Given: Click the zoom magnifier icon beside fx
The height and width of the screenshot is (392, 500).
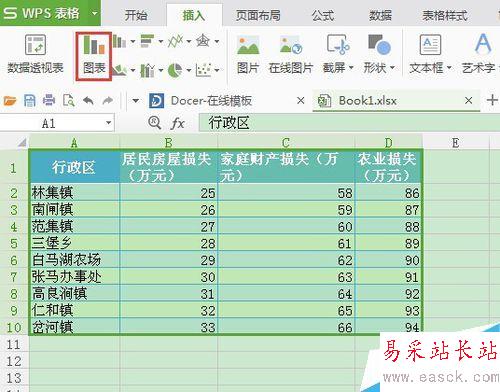Looking at the screenshot, I should (x=155, y=123).
